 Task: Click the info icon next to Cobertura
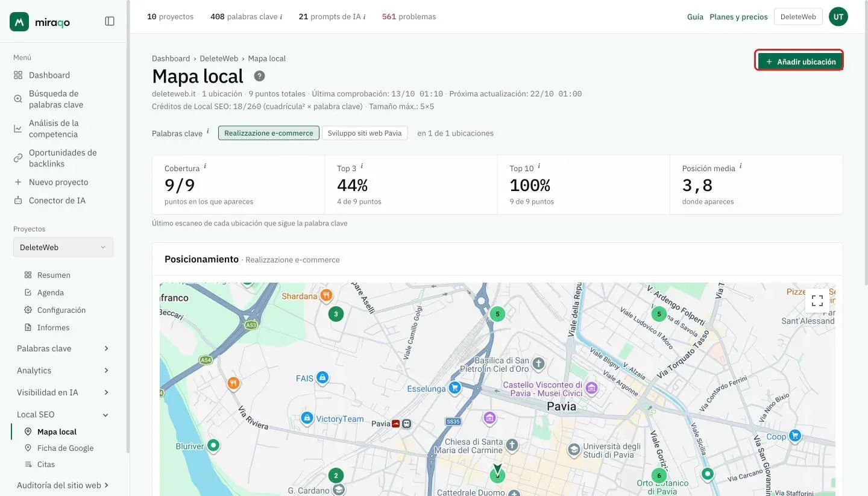pyautogui.click(x=205, y=166)
